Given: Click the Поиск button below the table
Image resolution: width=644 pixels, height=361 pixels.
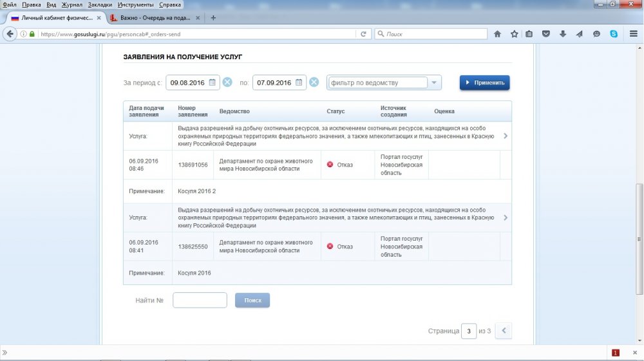Looking at the screenshot, I should click(x=252, y=301).
